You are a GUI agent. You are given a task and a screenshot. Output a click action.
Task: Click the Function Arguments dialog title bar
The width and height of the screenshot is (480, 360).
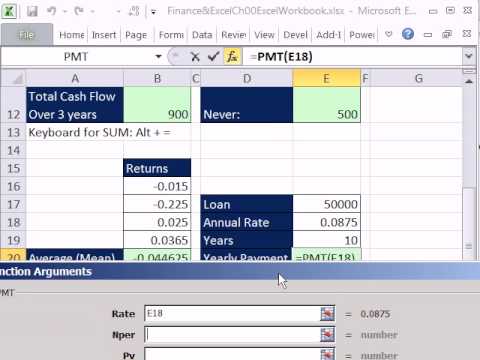point(240,271)
